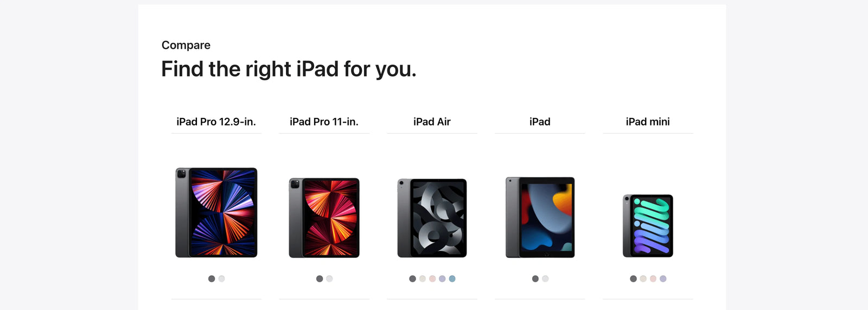Select silver swatch under iPad Pro 11-in.

click(x=329, y=279)
